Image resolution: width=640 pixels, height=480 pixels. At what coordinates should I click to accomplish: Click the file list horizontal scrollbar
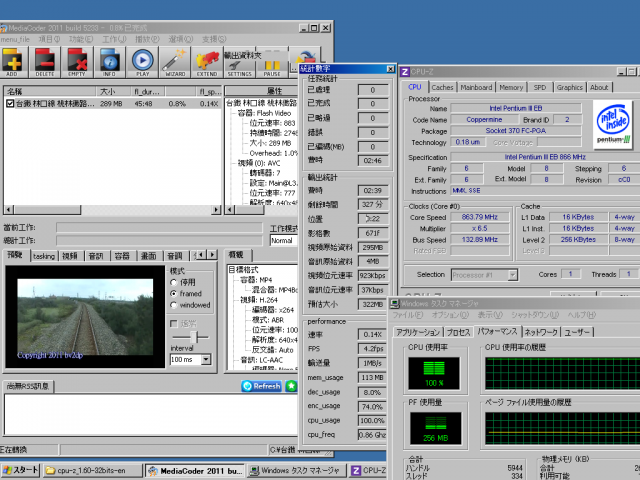pos(112,210)
